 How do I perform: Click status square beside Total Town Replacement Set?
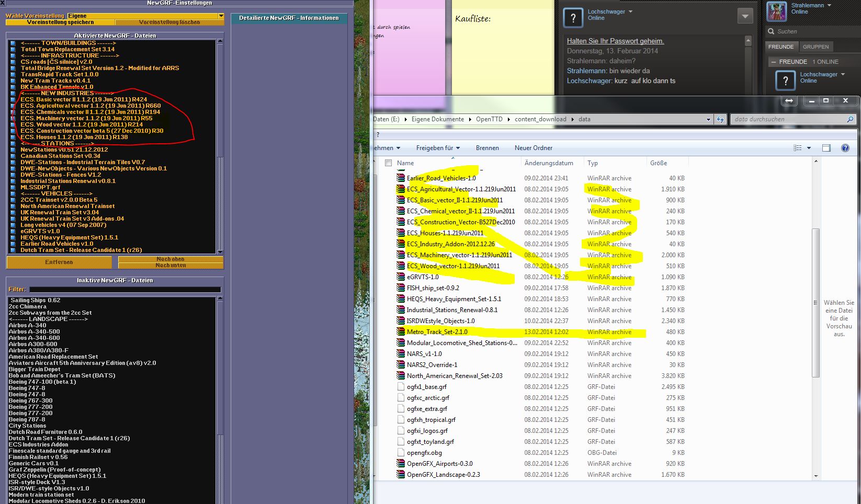[13, 50]
